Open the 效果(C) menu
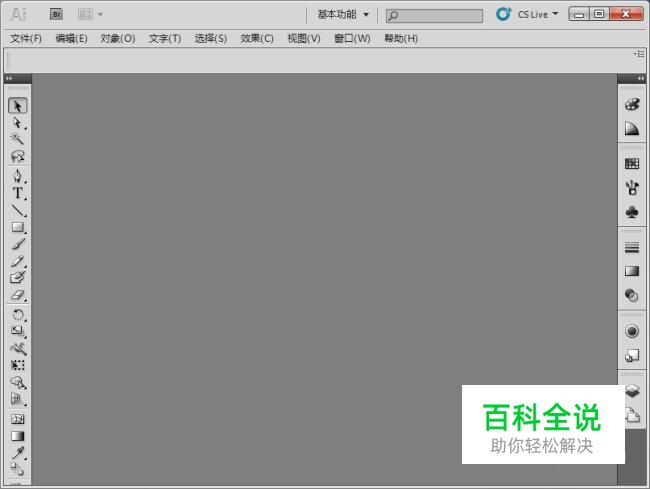650x489 pixels. coord(257,39)
